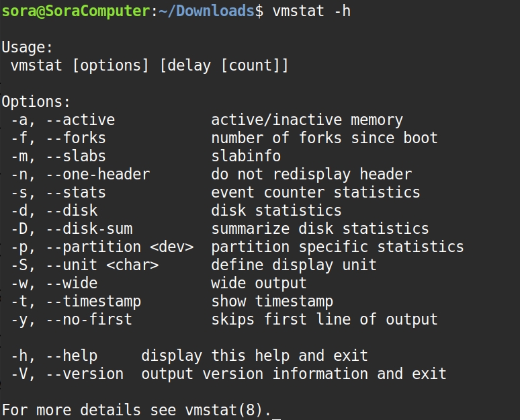
Task: Click the --slabs option text
Action: [x=76, y=157]
